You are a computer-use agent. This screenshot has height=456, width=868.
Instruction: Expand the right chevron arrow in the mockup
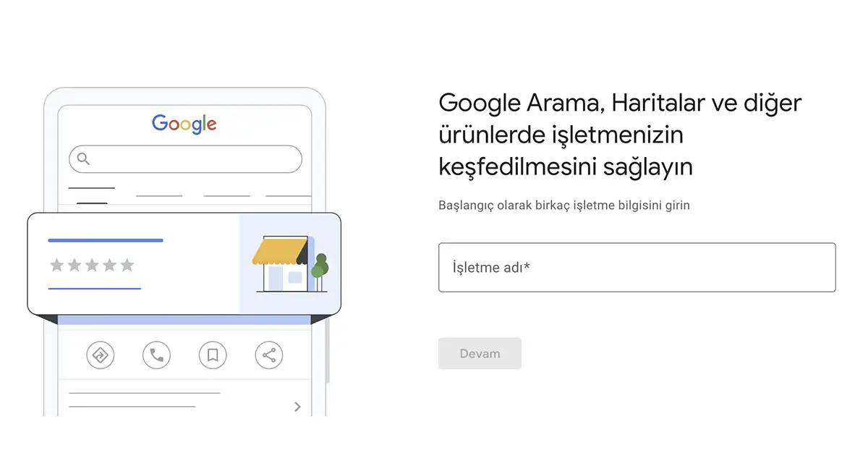click(x=297, y=407)
